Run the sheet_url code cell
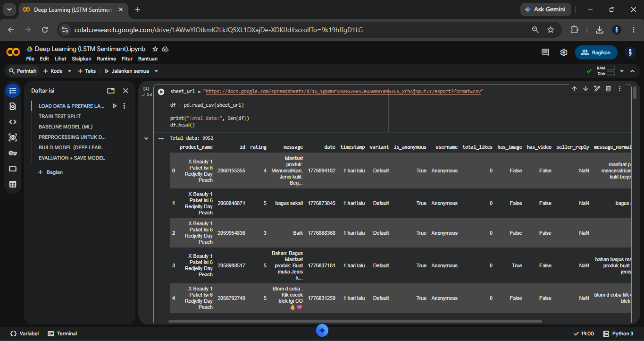The width and height of the screenshot is (644, 341). pos(161,92)
